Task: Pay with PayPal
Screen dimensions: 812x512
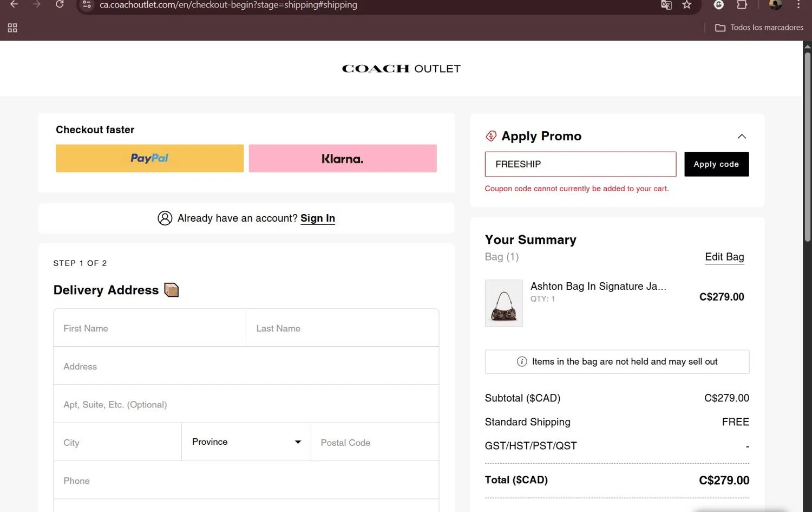Action: point(149,158)
